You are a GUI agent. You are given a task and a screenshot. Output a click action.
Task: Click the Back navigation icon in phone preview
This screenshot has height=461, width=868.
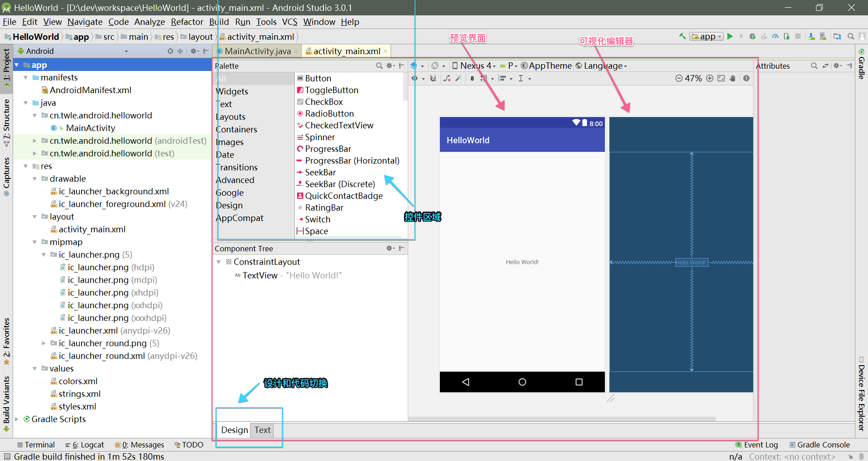466,382
